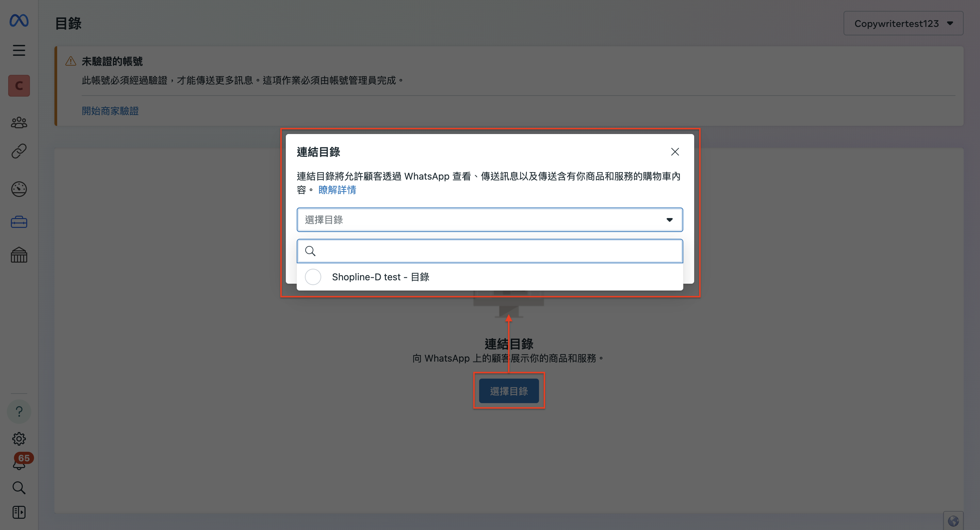Click the globe icon at bottom right

coord(953,520)
